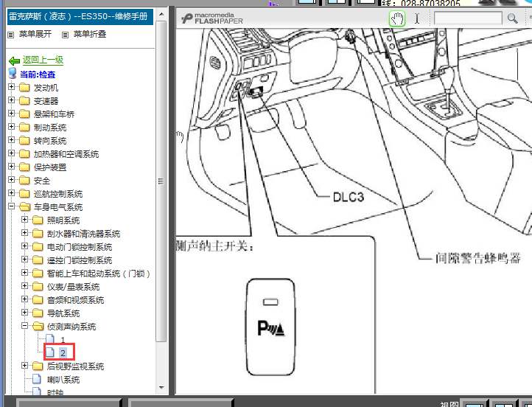Viewport: 532px width, 407px height.
Task: Select the FlashPaper pan hand tool
Action: click(x=397, y=18)
